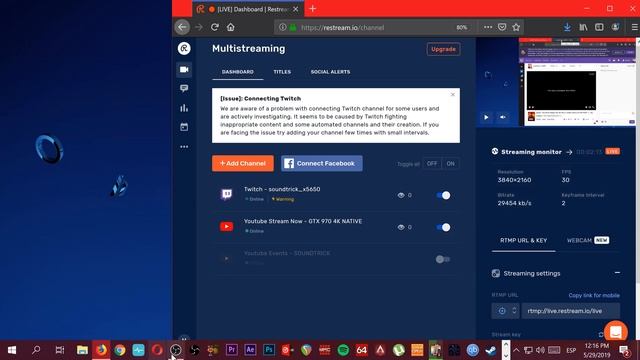The width and height of the screenshot is (640, 360).
Task: Show YouTube Stream Now viewer count eye icon
Action: (x=401, y=227)
